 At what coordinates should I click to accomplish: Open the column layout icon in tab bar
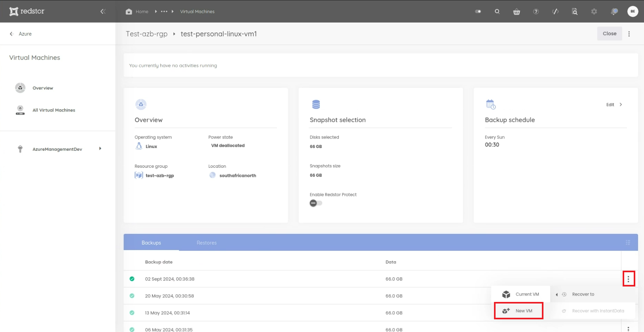[x=628, y=243]
